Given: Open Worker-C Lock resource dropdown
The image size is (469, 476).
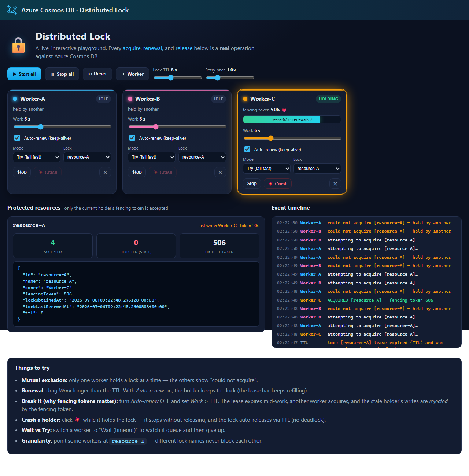Looking at the screenshot, I should point(317,169).
